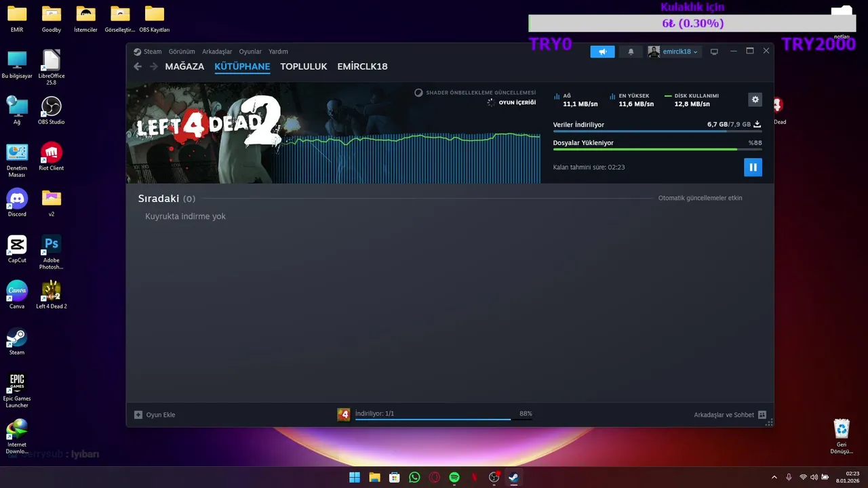Screen dimensions: 868x488
Task: Select the Left 4 Dead 2 desktop shortcut
Action: pos(52,295)
